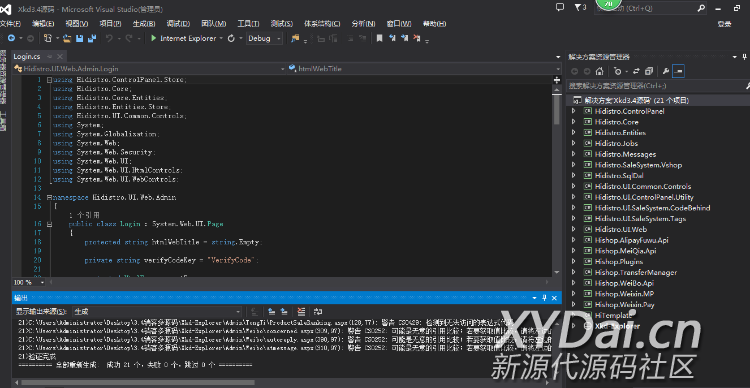Click Solution Explorer Sync with Active Document icon
Viewport: 750px width, 388px height.
pyautogui.click(x=636, y=71)
